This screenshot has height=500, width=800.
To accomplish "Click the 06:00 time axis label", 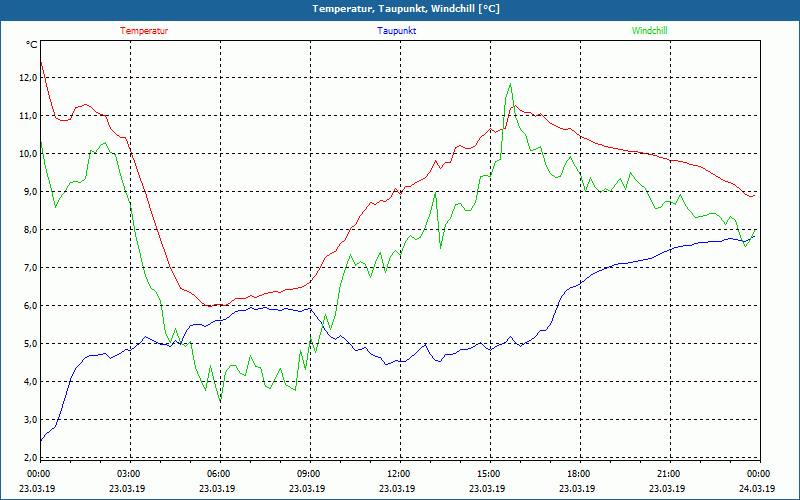I will click(217, 474).
